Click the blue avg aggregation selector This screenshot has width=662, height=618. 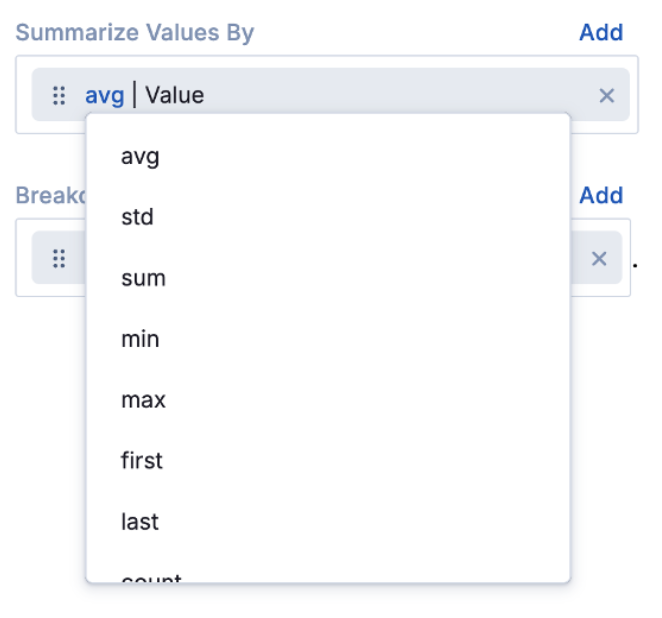pos(104,95)
